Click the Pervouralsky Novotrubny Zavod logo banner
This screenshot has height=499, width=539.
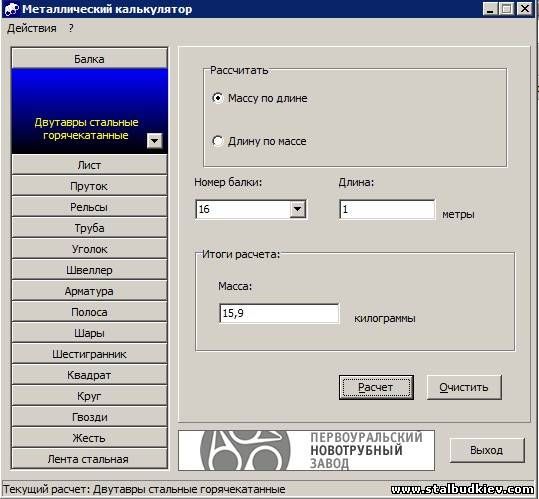pyautogui.click(x=306, y=450)
